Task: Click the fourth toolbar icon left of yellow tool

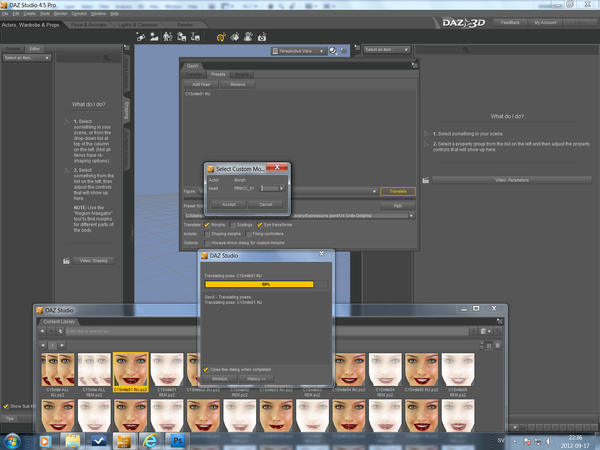Action: click(x=182, y=37)
